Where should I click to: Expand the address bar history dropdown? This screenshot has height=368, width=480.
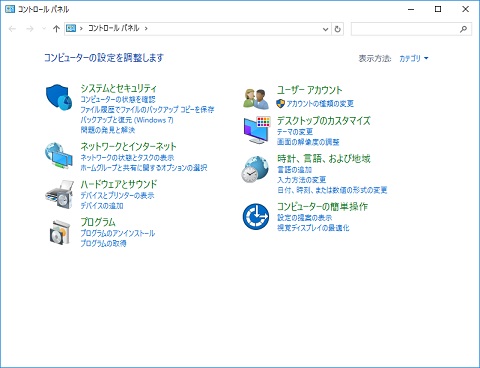pos(326,29)
